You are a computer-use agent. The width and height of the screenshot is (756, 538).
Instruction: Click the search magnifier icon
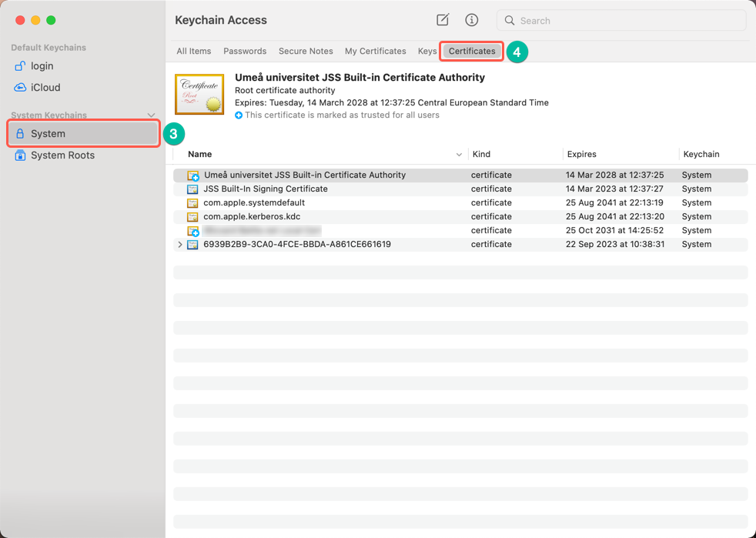[x=509, y=20]
